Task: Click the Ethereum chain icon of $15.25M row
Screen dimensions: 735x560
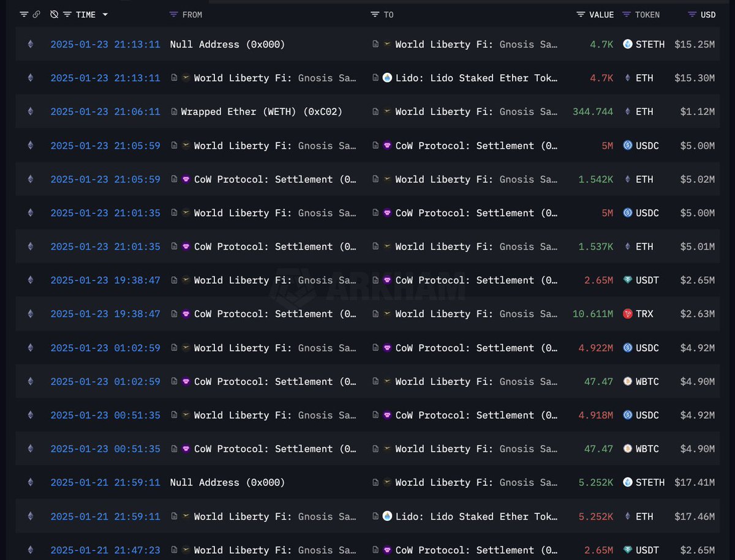Action: (30, 44)
